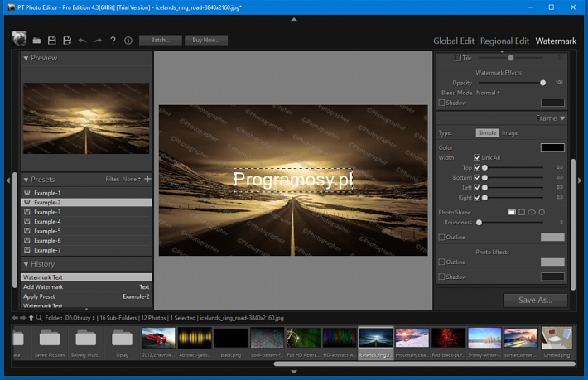588x380 pixels.
Task: Toggle the Left width checkbox
Action: tap(477, 187)
